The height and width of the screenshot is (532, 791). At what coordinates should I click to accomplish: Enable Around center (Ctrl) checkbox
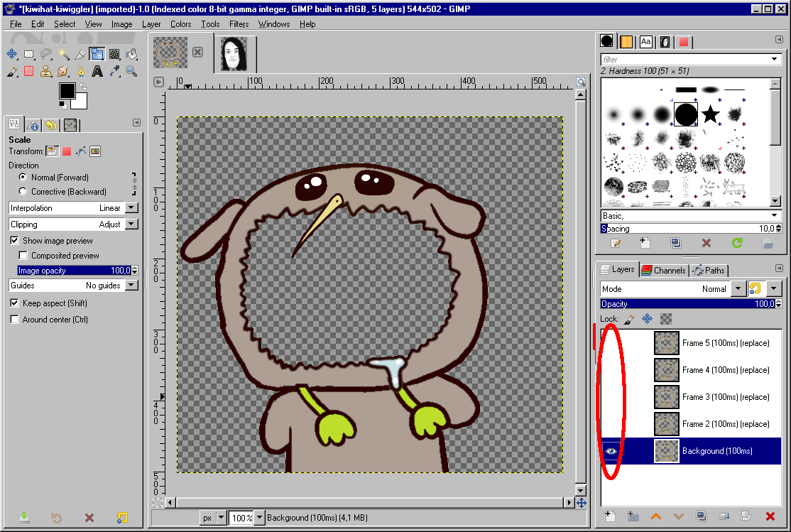pos(15,320)
